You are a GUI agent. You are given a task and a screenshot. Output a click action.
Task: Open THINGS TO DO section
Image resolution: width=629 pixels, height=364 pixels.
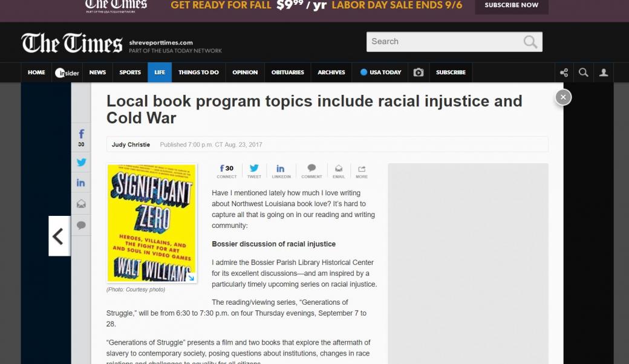click(x=198, y=72)
